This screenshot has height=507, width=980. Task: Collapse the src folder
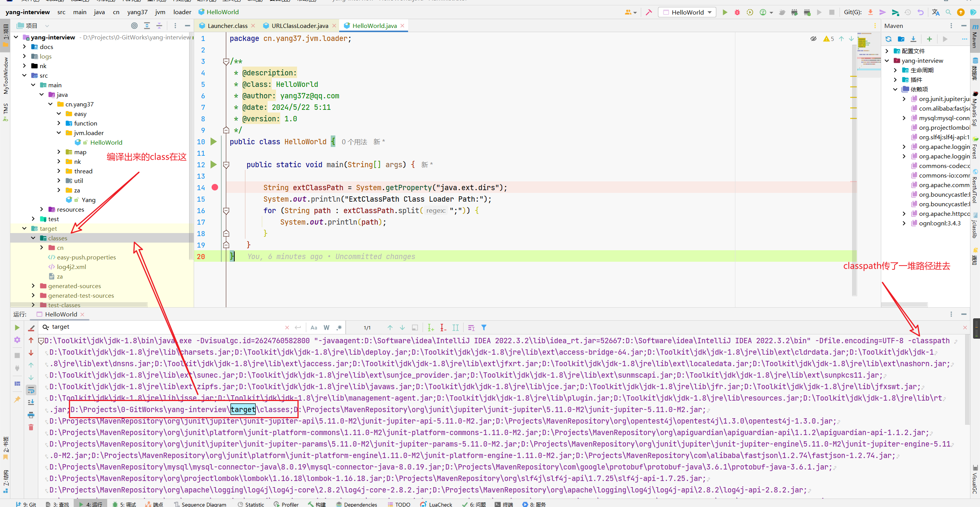tap(24, 75)
